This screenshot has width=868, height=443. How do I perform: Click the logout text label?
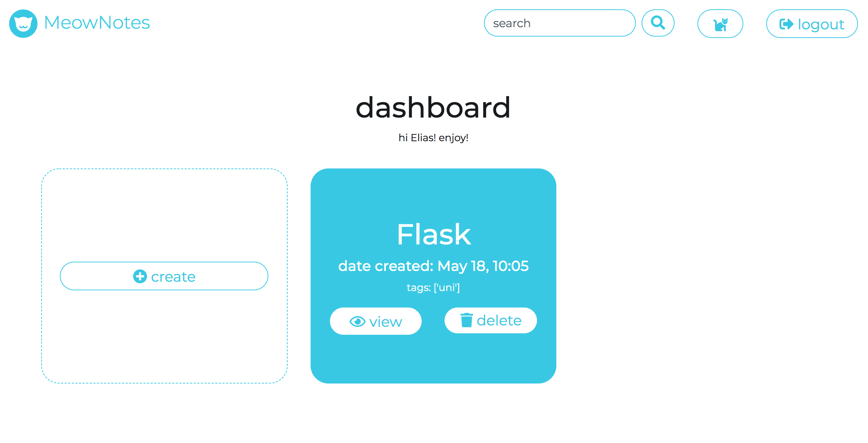pyautogui.click(x=821, y=24)
